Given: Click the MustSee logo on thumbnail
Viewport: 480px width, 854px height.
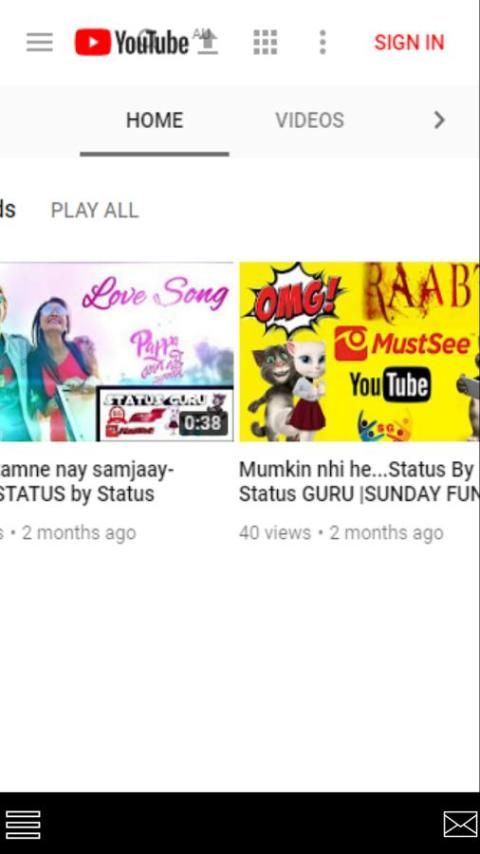Looking at the screenshot, I should pos(403,344).
